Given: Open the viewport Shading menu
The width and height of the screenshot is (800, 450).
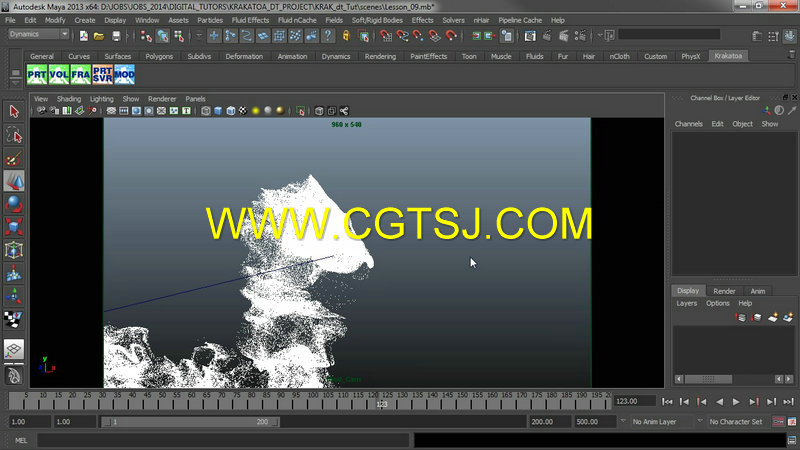Looking at the screenshot, I should (69, 99).
